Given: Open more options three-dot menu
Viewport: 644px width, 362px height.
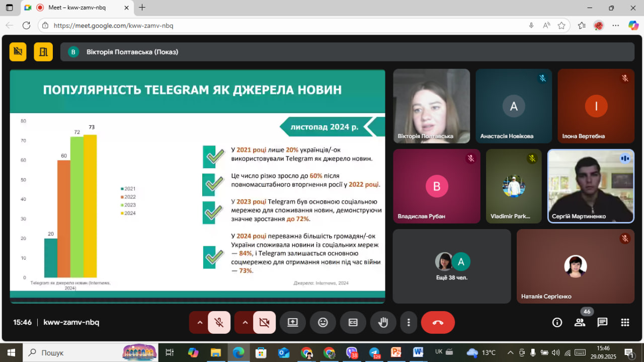Looking at the screenshot, I should 409,323.
